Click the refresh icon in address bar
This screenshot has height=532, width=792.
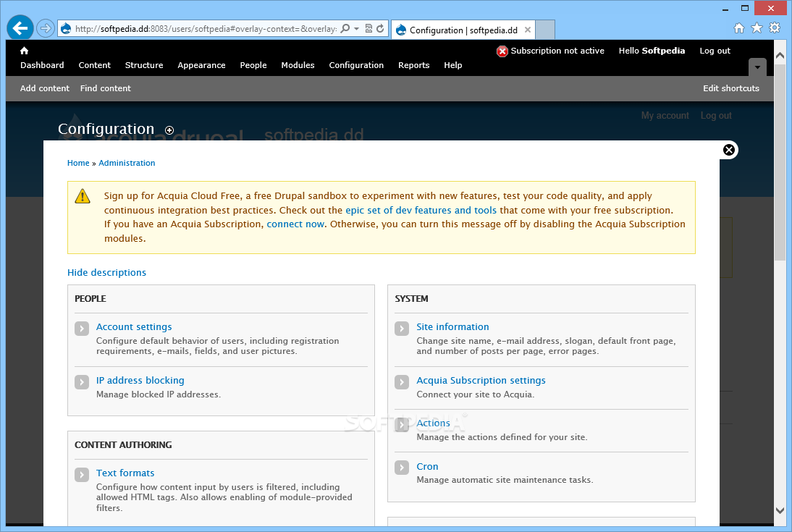380,29
